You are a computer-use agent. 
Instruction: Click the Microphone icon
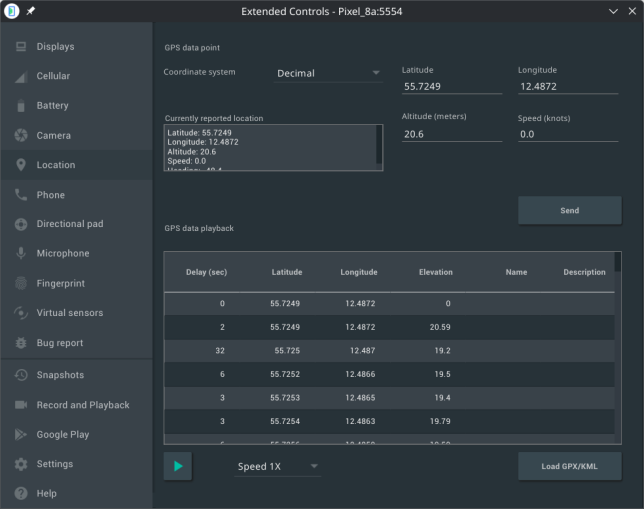point(21,253)
